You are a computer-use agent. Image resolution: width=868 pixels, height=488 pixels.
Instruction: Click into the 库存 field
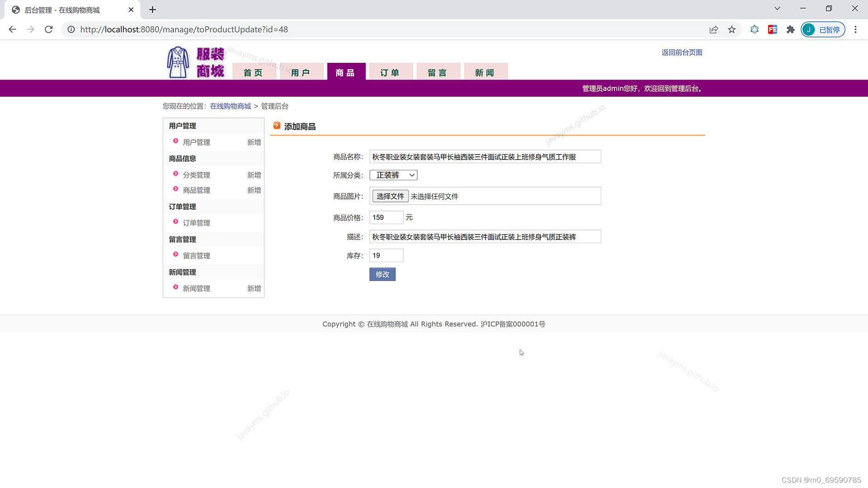(386, 255)
